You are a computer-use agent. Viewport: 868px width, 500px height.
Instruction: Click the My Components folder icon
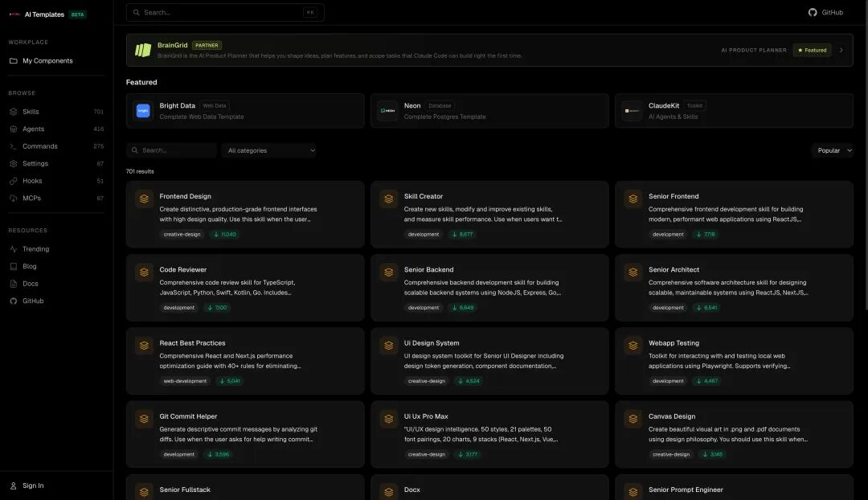pyautogui.click(x=14, y=61)
